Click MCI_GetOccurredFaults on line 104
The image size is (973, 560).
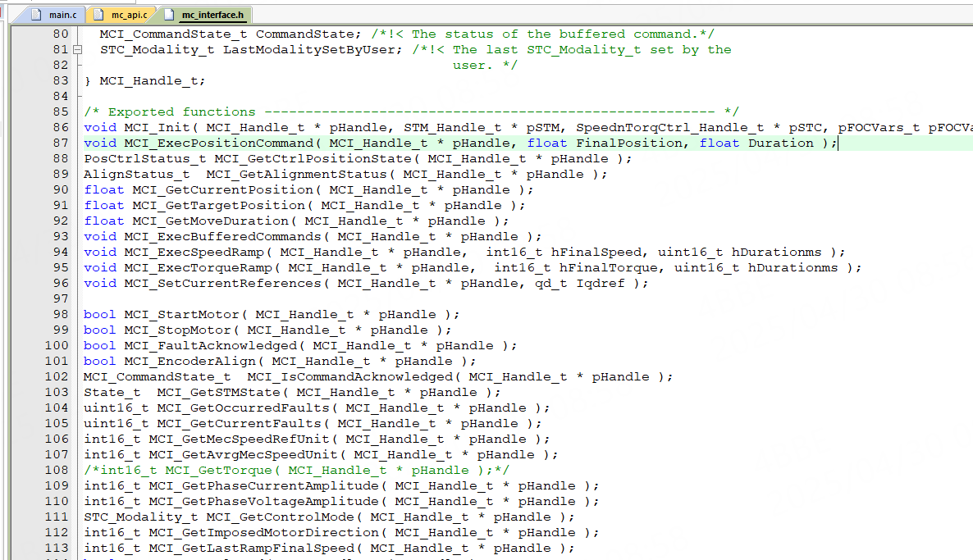point(243,408)
